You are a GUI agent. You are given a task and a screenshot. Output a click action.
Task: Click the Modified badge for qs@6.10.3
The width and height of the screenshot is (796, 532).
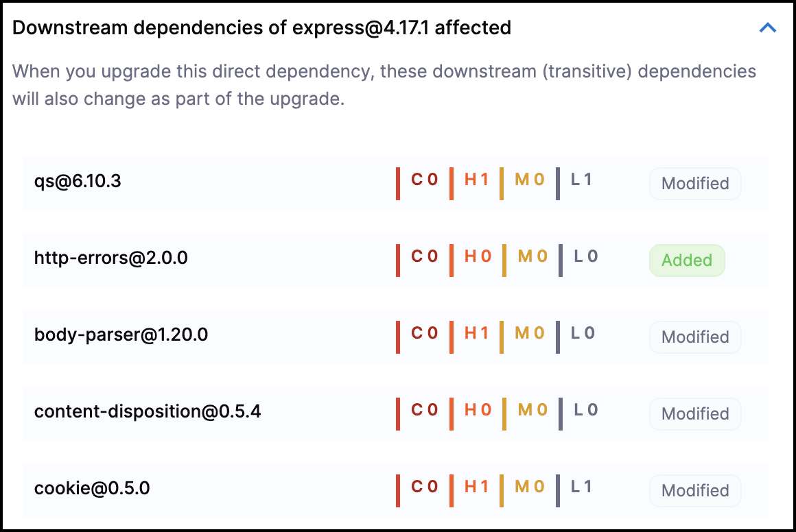tap(694, 184)
